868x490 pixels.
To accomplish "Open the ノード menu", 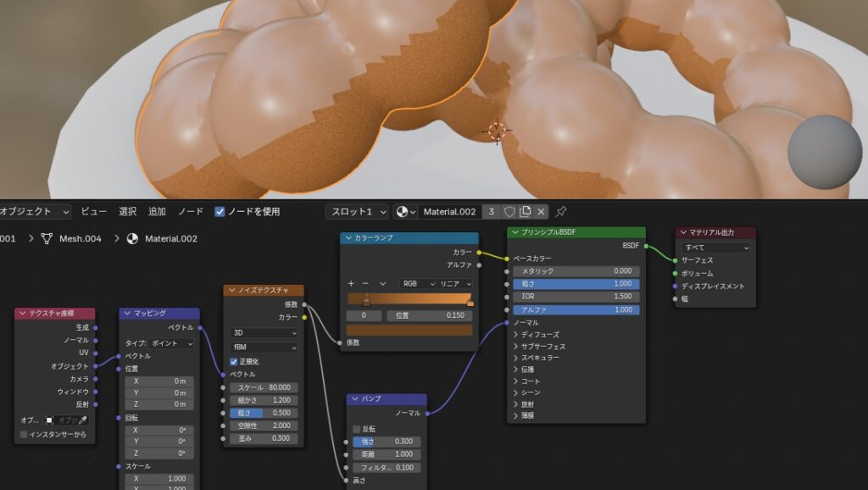I will (x=191, y=211).
